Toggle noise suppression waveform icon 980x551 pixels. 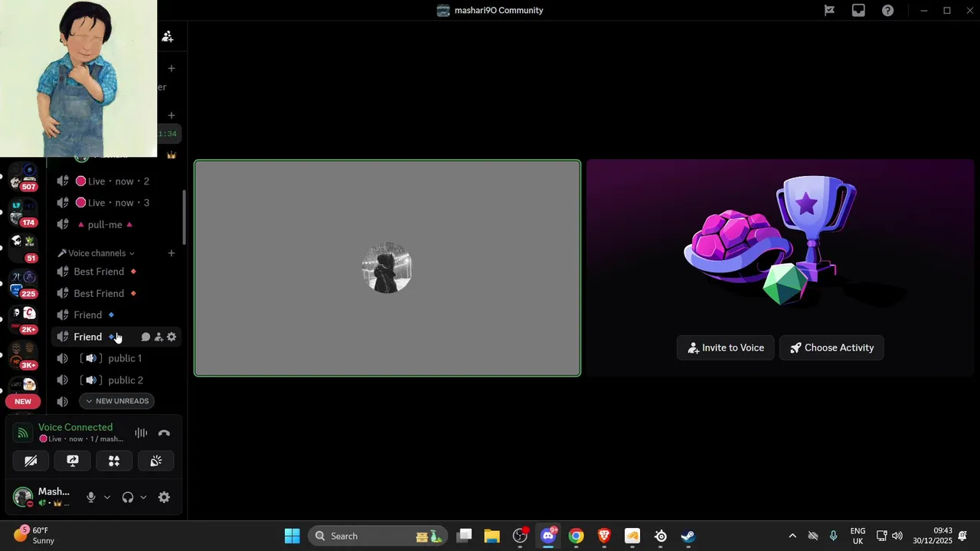pyautogui.click(x=141, y=433)
